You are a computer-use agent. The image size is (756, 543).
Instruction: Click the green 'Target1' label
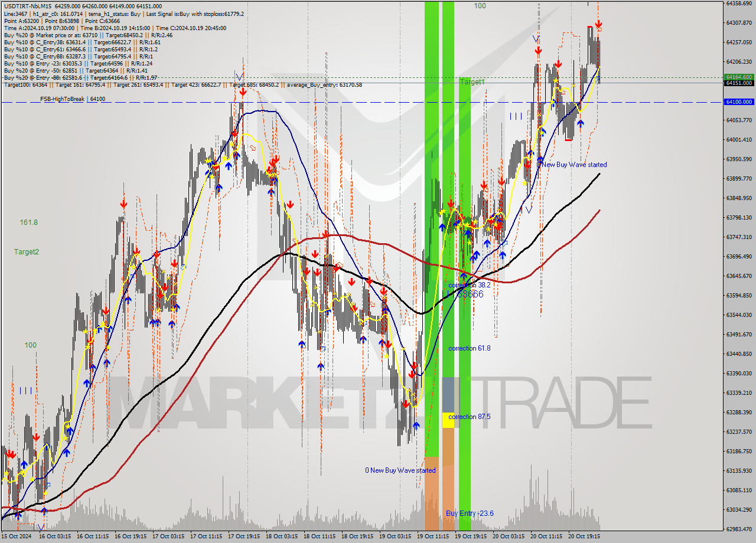(x=472, y=82)
